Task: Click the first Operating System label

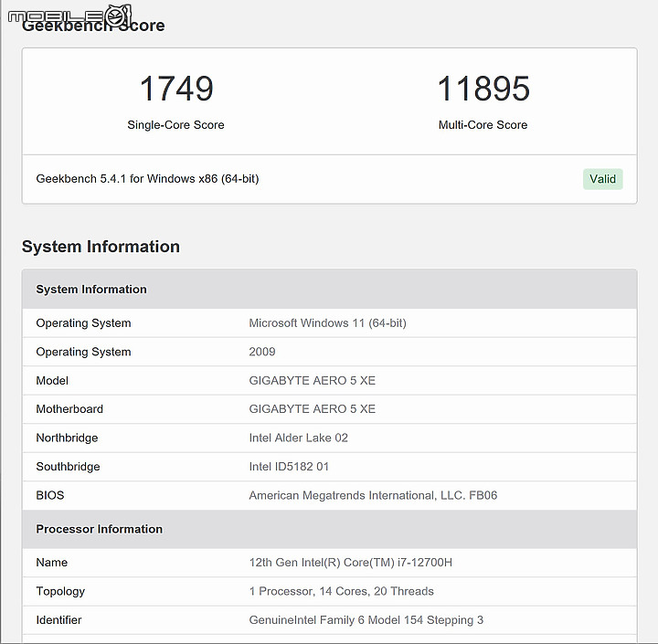Action: [x=83, y=323]
